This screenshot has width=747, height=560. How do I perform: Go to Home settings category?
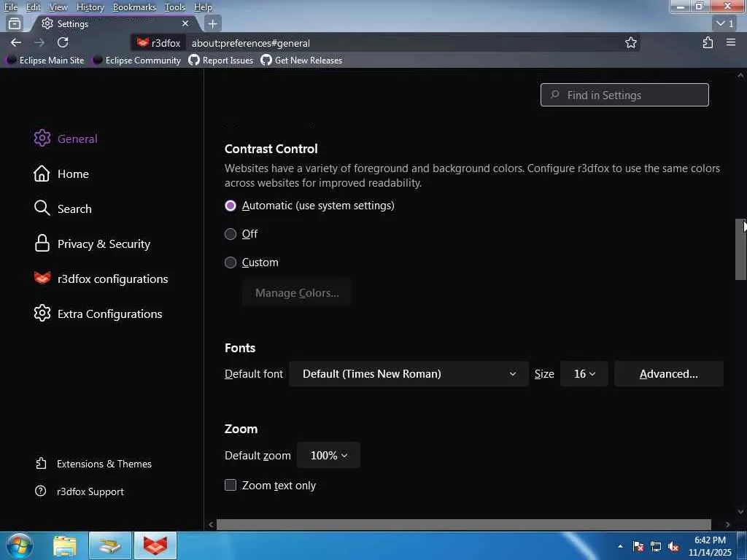[x=61, y=174]
